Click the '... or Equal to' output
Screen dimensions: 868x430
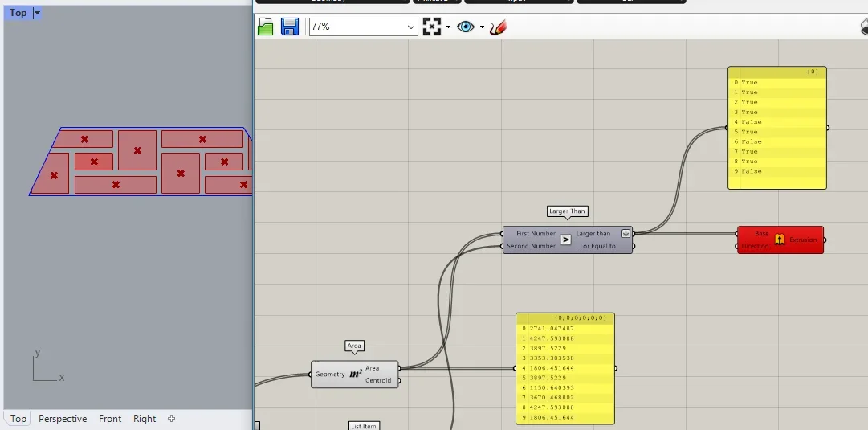[596, 246]
